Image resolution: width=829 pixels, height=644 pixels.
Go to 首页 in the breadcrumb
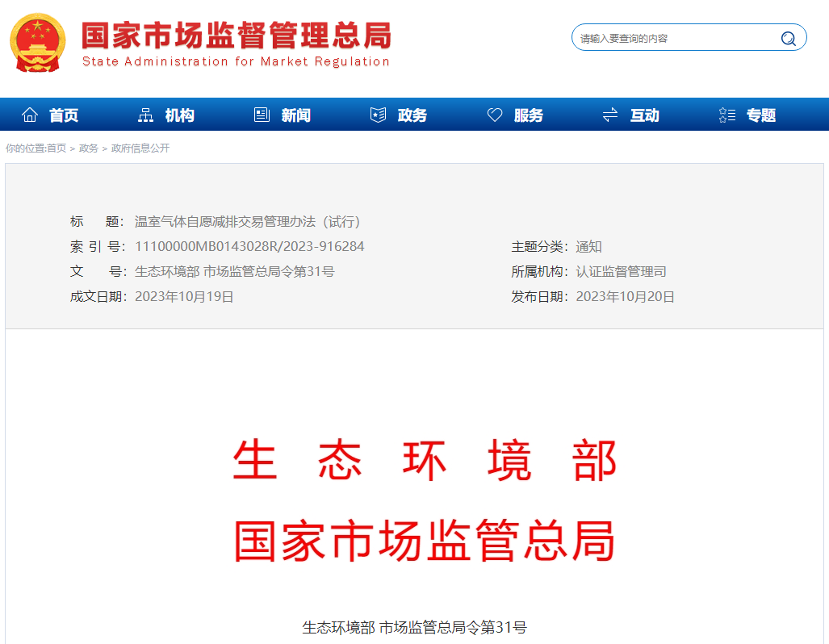(x=57, y=148)
